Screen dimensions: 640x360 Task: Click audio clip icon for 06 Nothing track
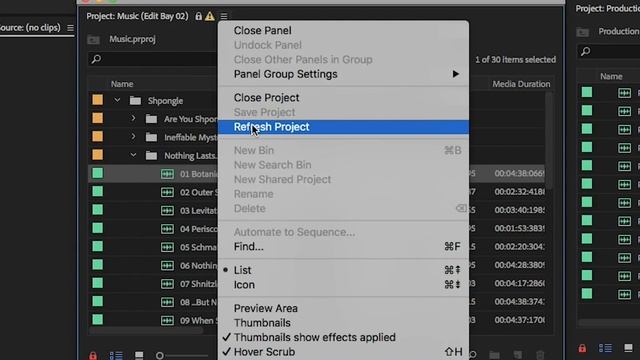(x=167, y=265)
